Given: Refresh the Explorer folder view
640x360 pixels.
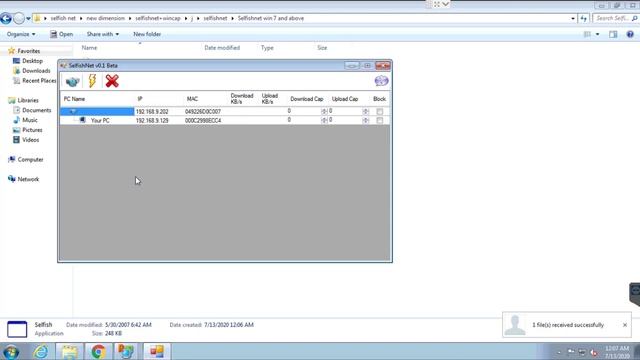Looking at the screenshot, I should (584, 18).
